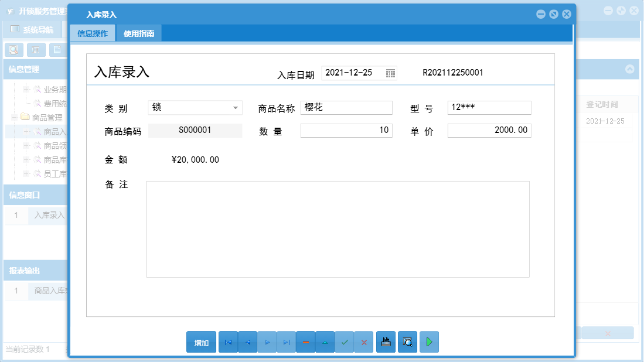644x362 pixels.
Task: Click the print icon in the bottom toolbar
Action: tap(386, 341)
